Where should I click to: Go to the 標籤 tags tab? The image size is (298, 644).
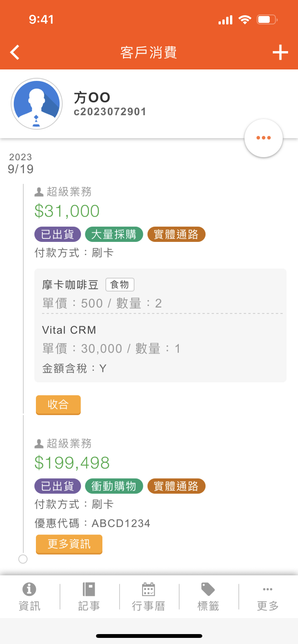pos(208,597)
